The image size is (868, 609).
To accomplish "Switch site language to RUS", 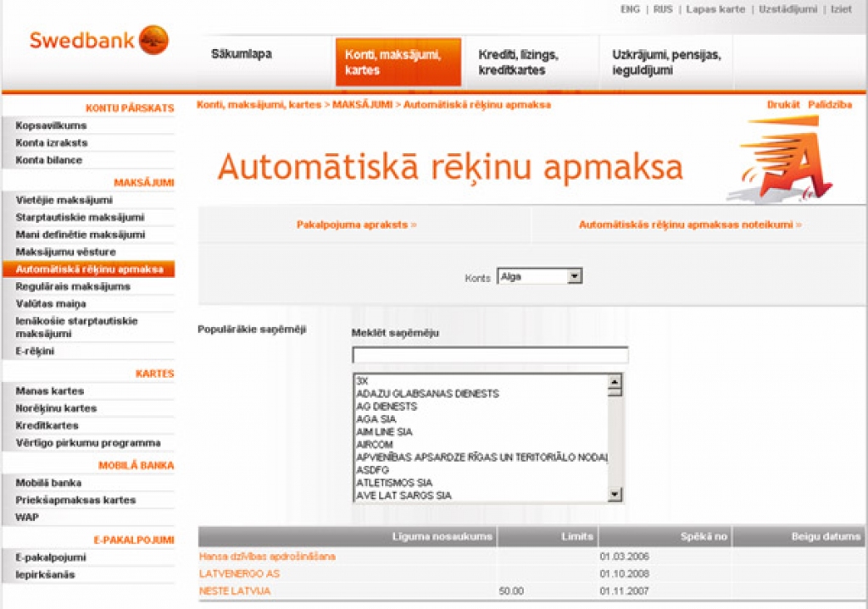I will [x=660, y=9].
